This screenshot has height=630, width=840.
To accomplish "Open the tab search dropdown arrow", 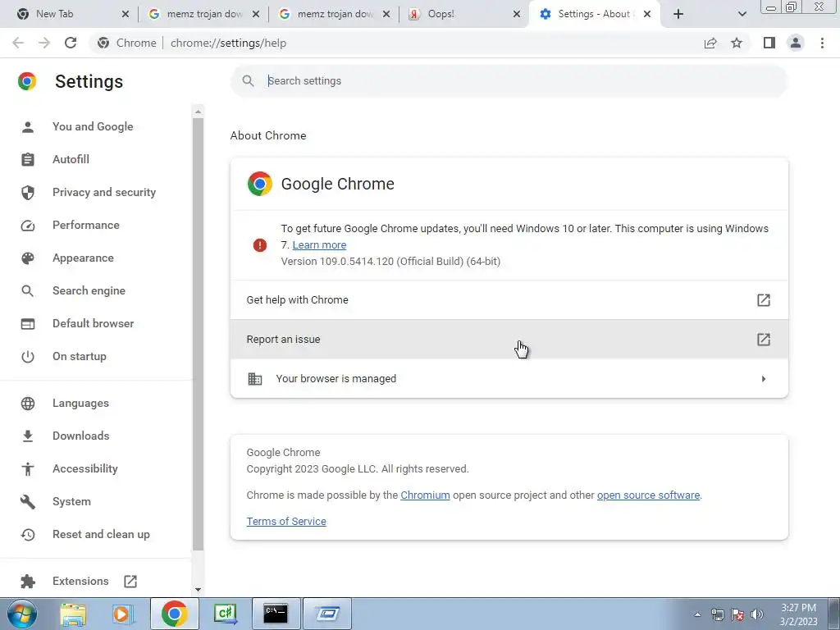I will pos(742,14).
